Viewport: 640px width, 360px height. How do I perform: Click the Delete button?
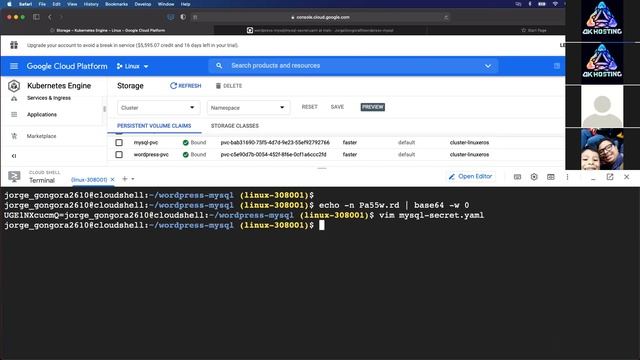[x=229, y=86]
